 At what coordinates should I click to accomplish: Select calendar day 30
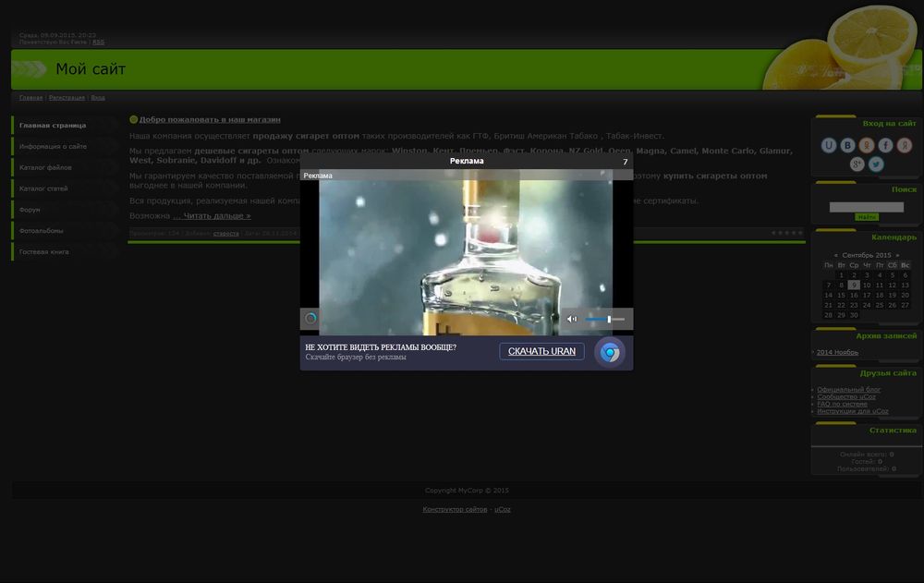[x=853, y=315]
